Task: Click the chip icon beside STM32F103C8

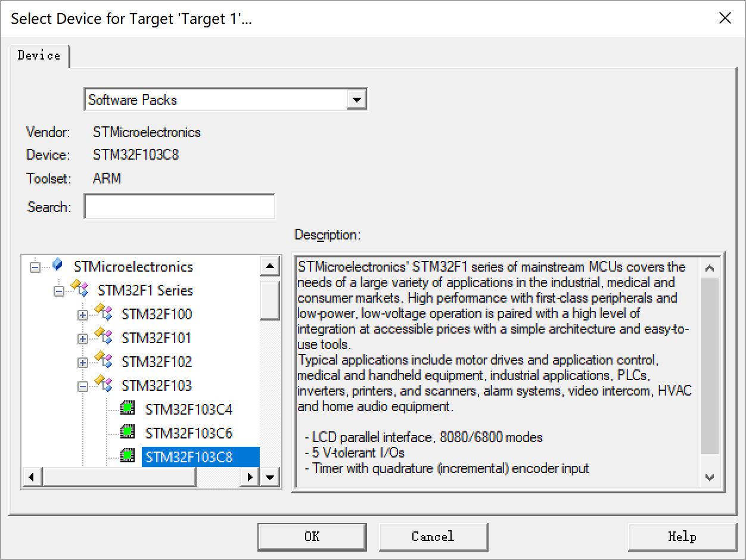Action: pyautogui.click(x=127, y=456)
